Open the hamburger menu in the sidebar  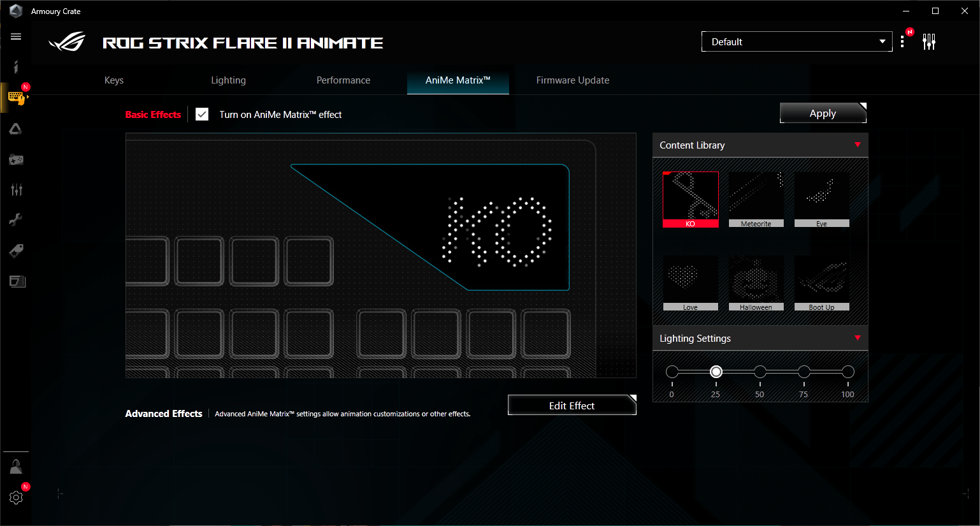pyautogui.click(x=16, y=36)
